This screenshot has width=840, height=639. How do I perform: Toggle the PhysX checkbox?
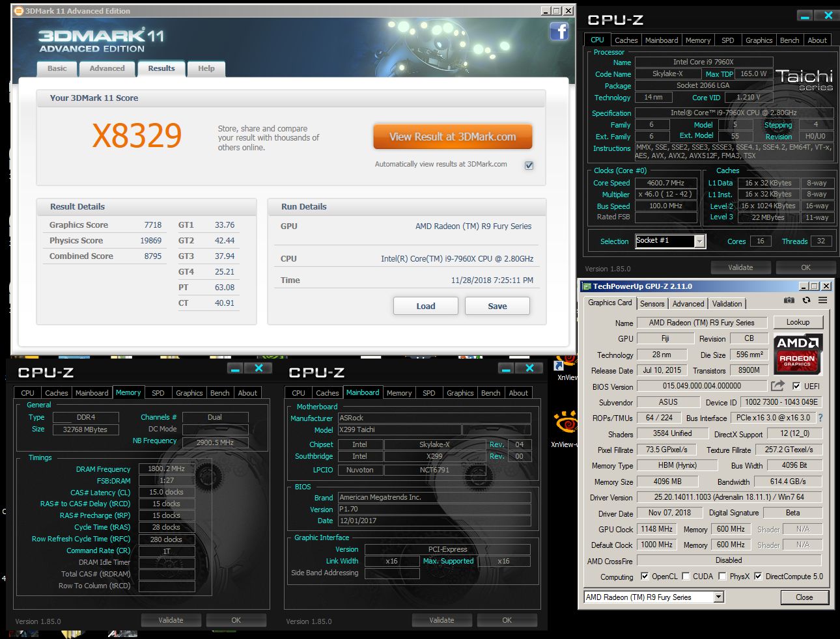tap(722, 577)
